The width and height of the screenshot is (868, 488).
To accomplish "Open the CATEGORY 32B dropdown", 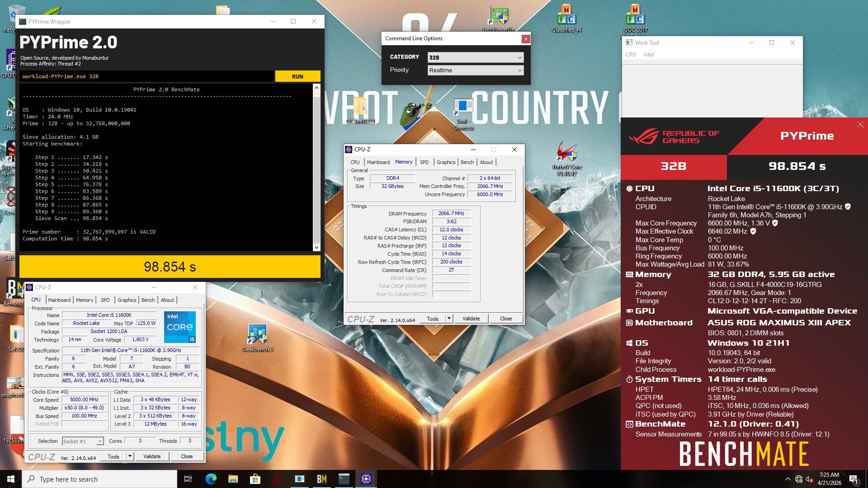I will click(476, 57).
